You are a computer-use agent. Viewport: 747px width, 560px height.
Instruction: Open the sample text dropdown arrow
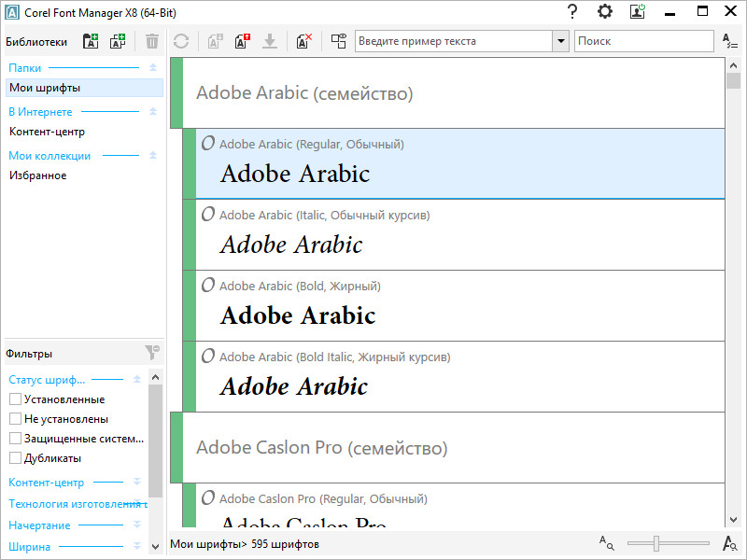[x=560, y=41]
